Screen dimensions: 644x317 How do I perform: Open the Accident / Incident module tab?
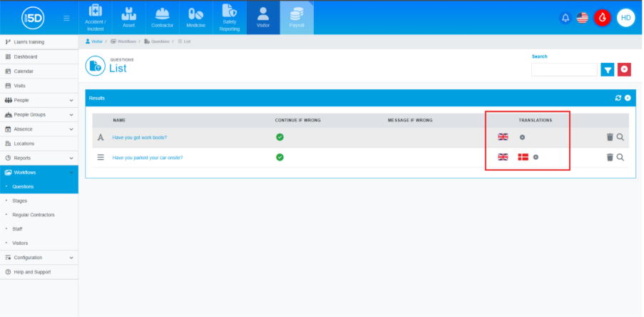tap(95, 18)
